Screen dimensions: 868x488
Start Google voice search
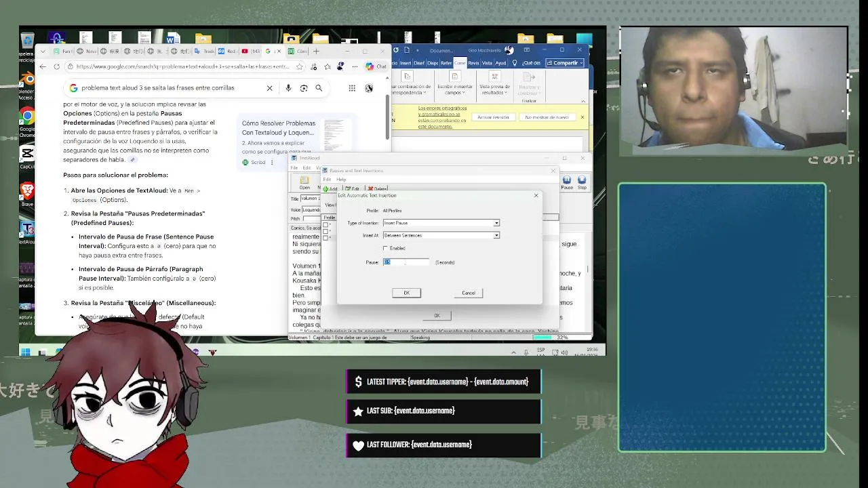(288, 88)
